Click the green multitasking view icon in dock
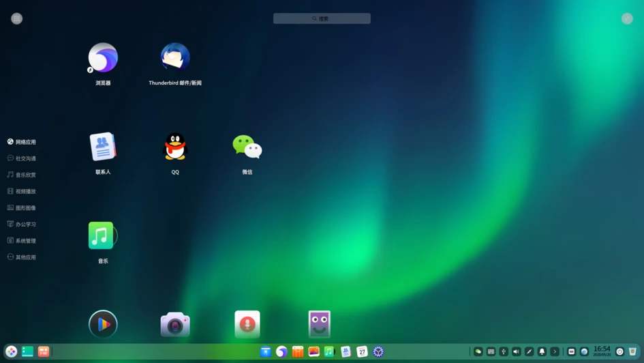The image size is (644, 363). (27, 352)
